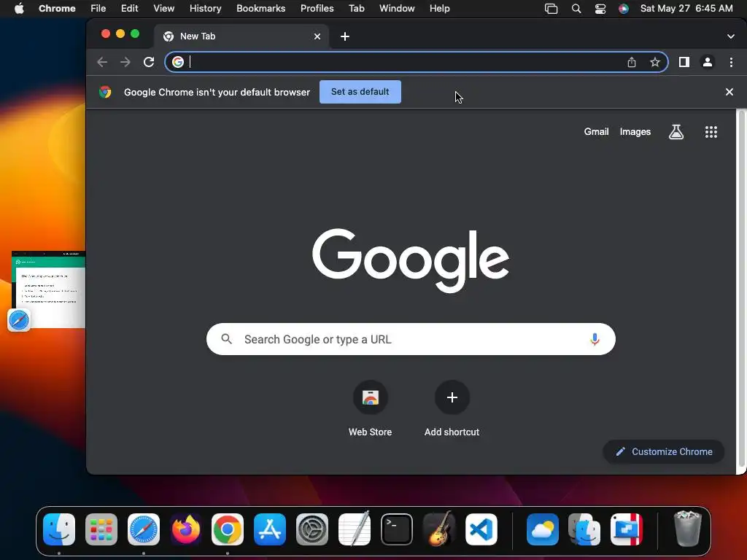
Task: Open the Chrome application menu
Action: click(x=57, y=9)
